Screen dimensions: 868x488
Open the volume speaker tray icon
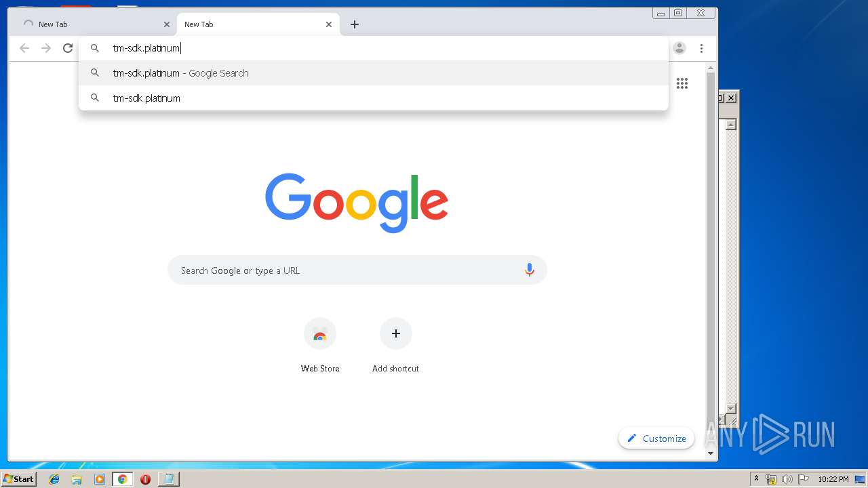click(787, 479)
